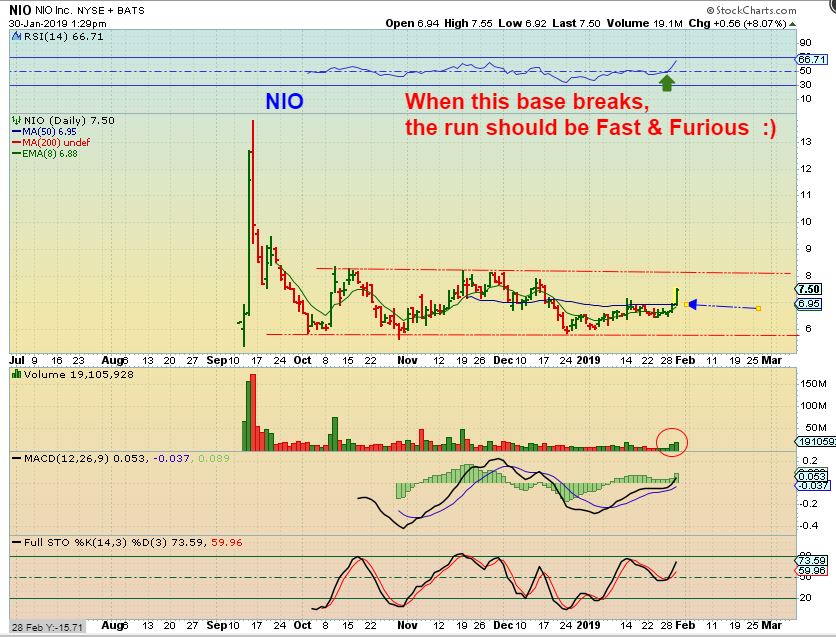
Task: Click the Open 6.94 quote value
Action: pyautogui.click(x=412, y=23)
